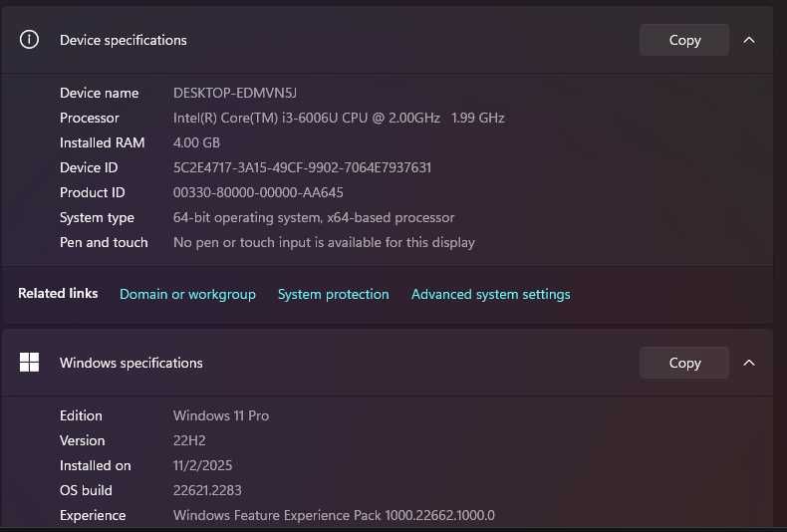Click the Device specifications info icon
Image resolution: width=787 pixels, height=532 pixels.
(x=29, y=39)
